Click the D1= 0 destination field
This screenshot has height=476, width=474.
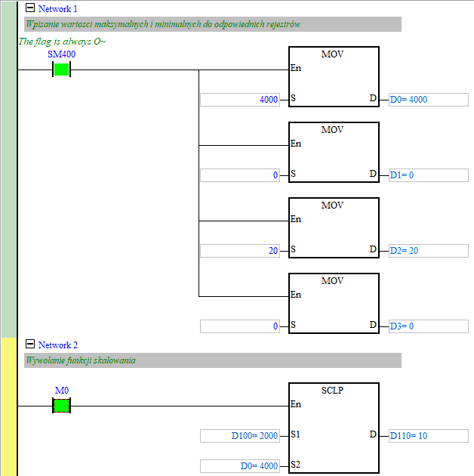(x=427, y=175)
